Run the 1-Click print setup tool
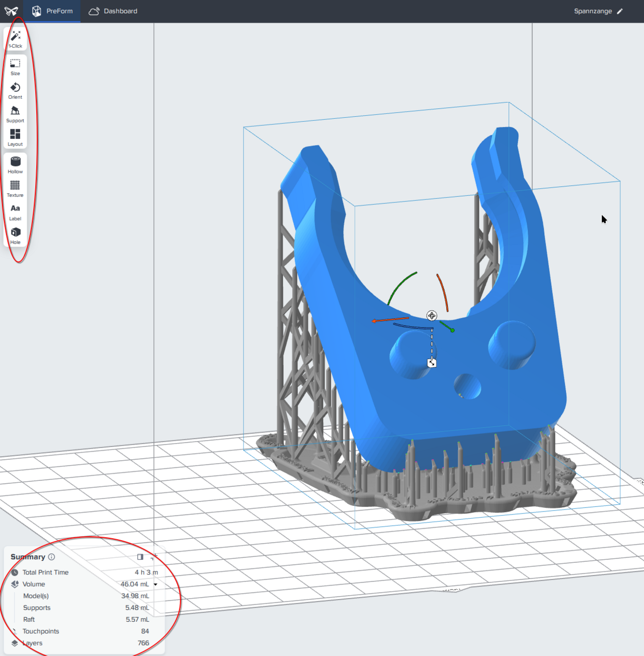This screenshot has width=644, height=656. coord(16,39)
